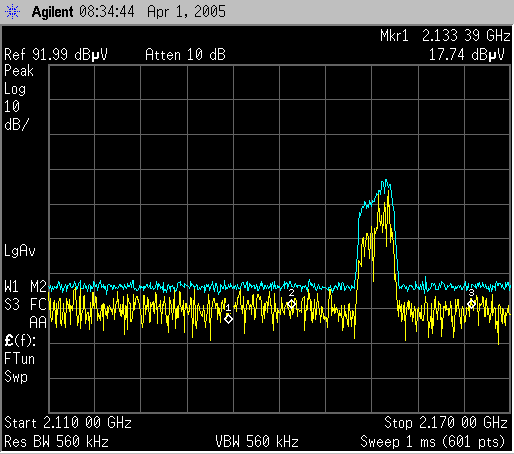This screenshot has height=454, width=514.
Task: Click the S3 FC trace status indicator
Action: click(x=25, y=305)
